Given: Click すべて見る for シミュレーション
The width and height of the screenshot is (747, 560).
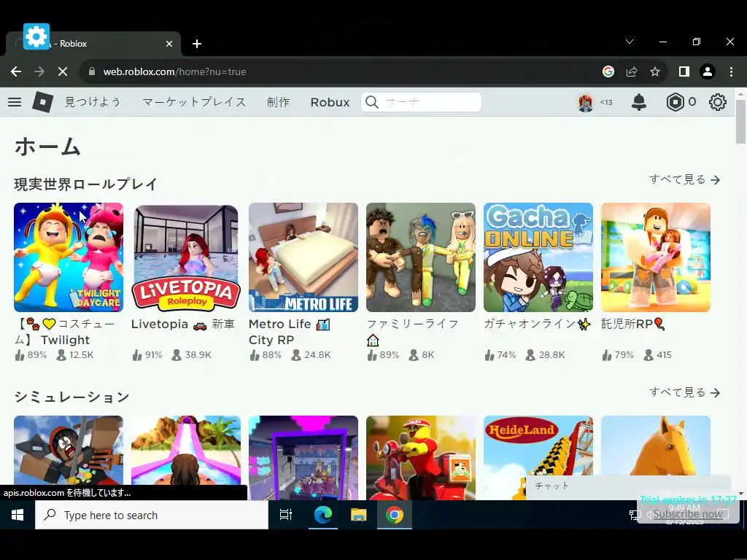Looking at the screenshot, I should 684,392.
